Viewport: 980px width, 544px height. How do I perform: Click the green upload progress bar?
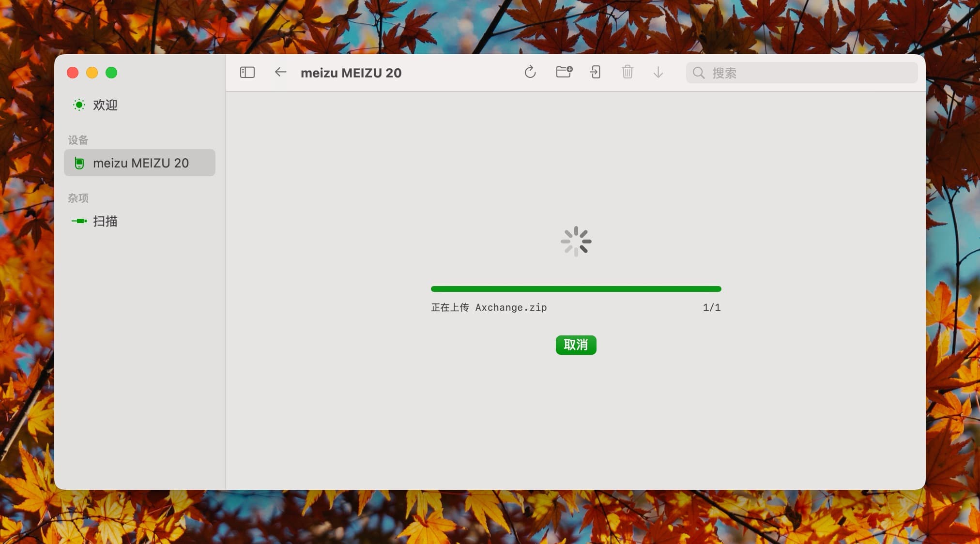(x=576, y=288)
